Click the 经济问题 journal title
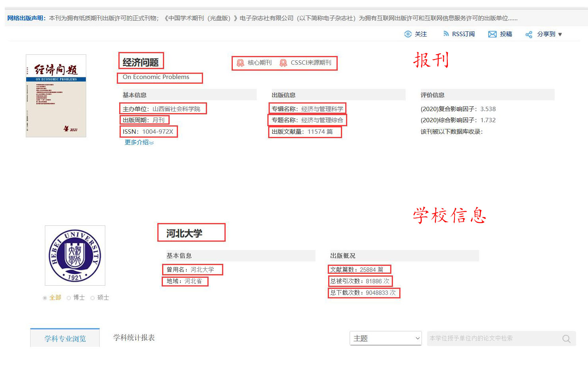Viewport: 588px width, 375px height. click(x=141, y=61)
